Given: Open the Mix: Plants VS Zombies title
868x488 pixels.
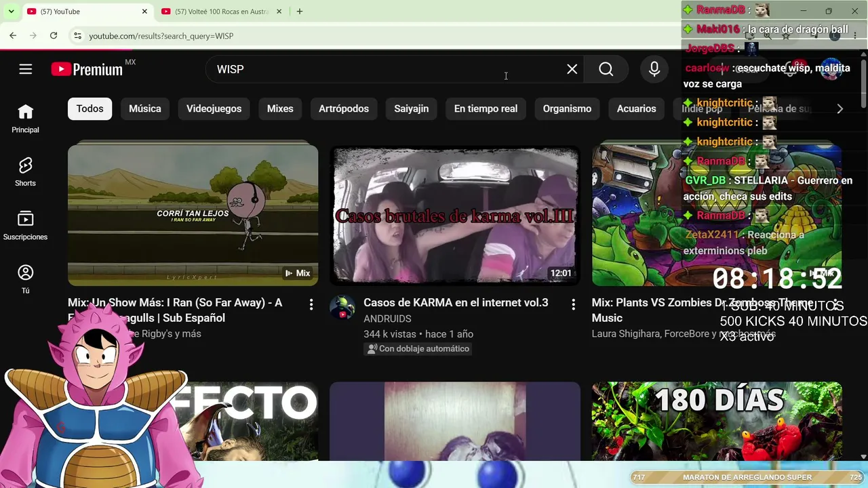Looking at the screenshot, I should pos(703,310).
